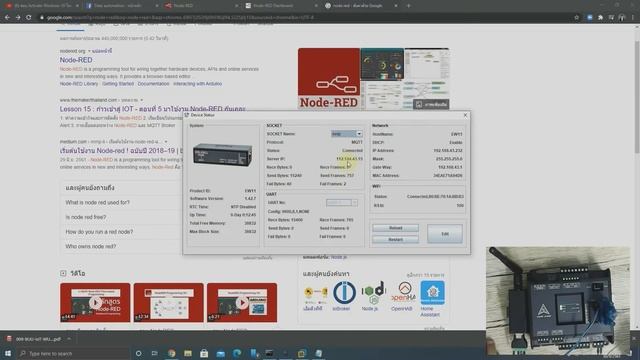Click the Edit button in Device Status
Viewport: 640px width, 360px height.
coord(444,234)
